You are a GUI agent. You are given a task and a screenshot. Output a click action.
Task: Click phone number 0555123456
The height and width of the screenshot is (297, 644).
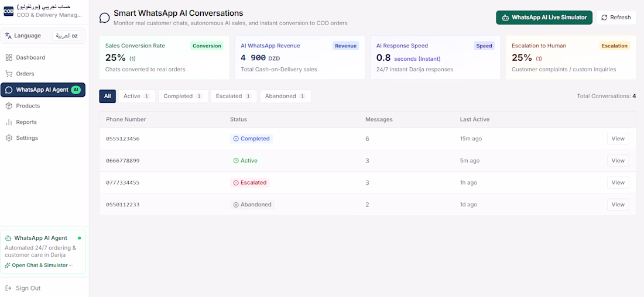(123, 139)
